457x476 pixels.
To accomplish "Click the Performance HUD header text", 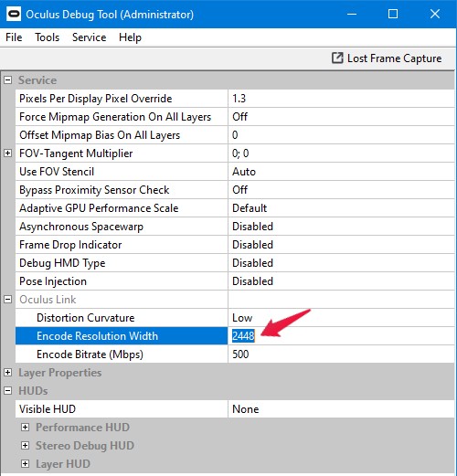I will point(82,428).
